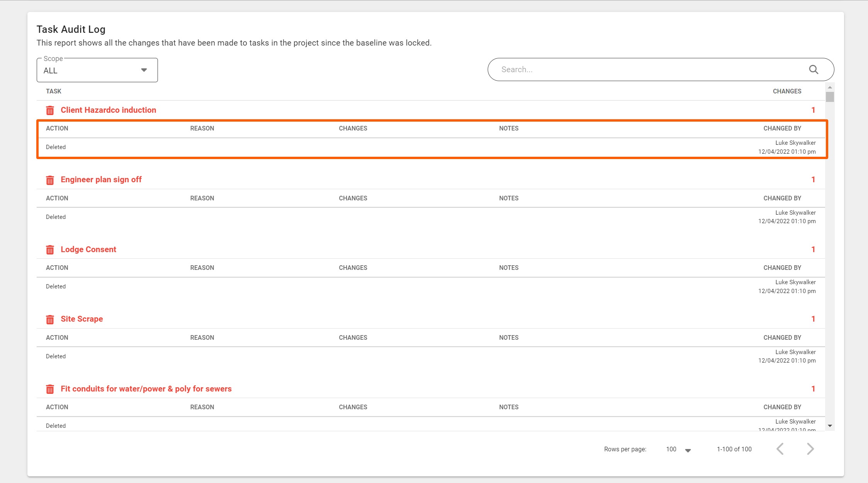Open Fit conduits for water/power task
868x483 pixels.
[x=146, y=389]
